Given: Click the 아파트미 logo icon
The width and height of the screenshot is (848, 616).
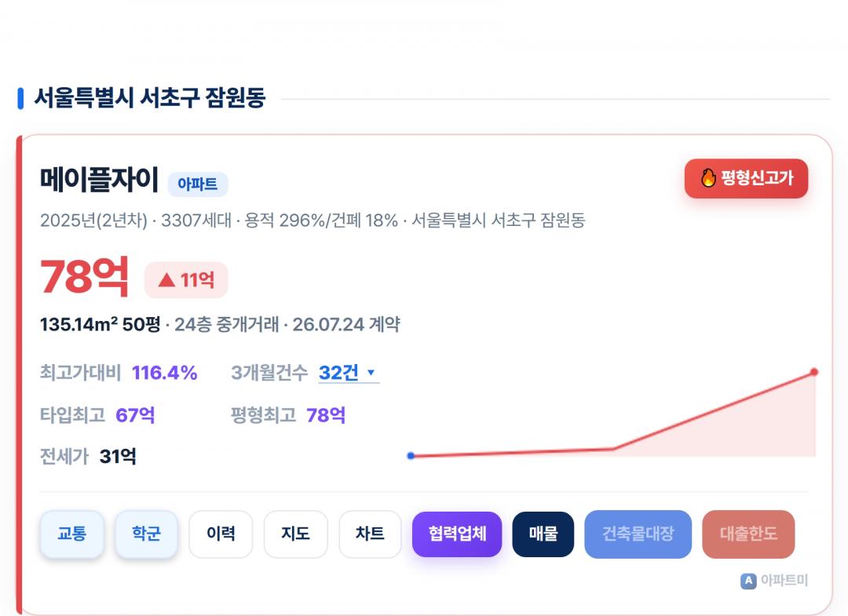Looking at the screenshot, I should pos(748,581).
